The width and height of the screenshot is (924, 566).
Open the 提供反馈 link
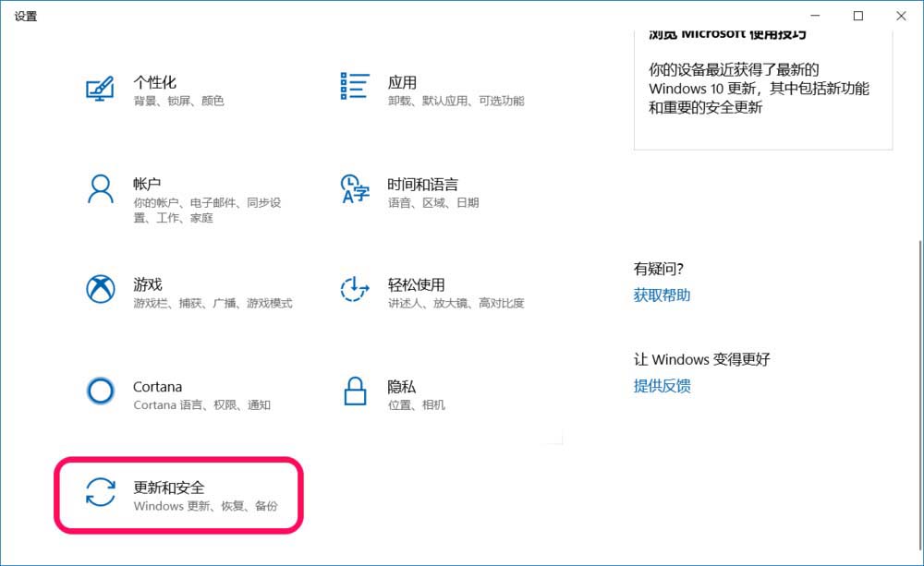[662, 386]
